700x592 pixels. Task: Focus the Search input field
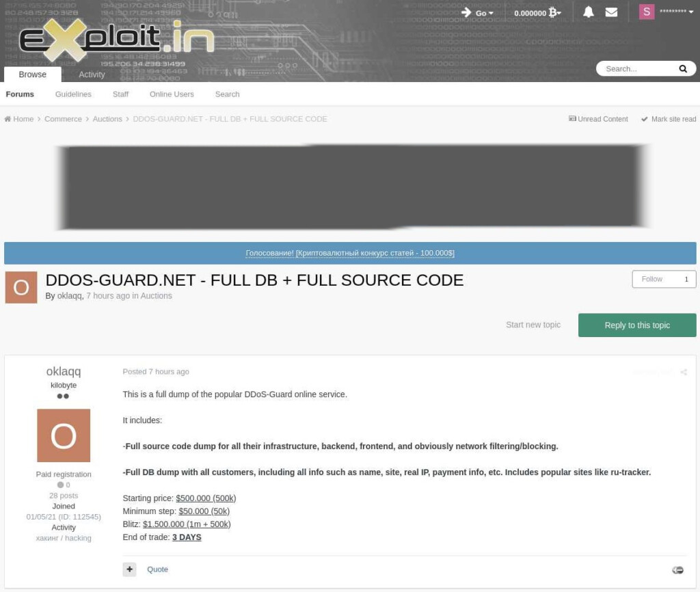[638, 69]
